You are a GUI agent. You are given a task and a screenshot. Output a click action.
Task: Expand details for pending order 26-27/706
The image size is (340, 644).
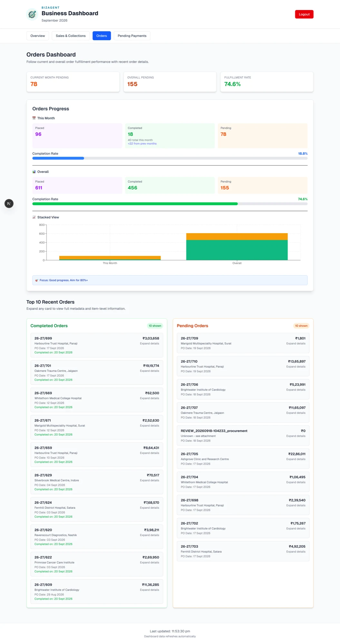296,390
